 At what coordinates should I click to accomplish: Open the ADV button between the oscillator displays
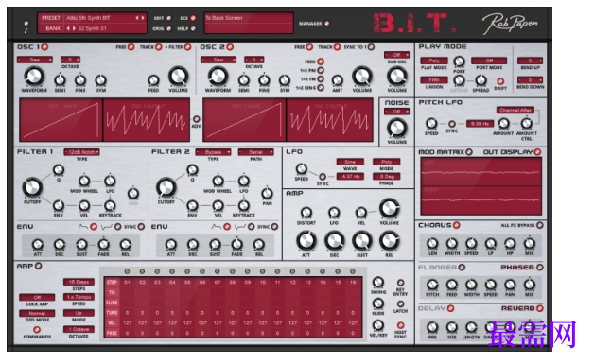(x=196, y=119)
